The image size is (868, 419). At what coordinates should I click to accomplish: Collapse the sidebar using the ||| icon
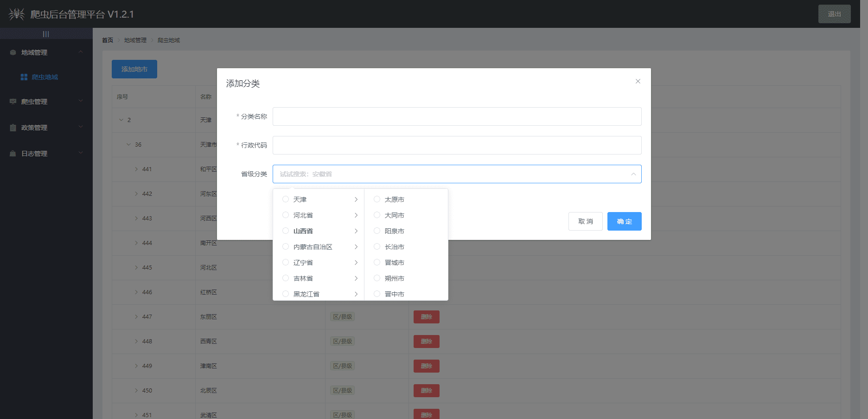[x=45, y=33]
